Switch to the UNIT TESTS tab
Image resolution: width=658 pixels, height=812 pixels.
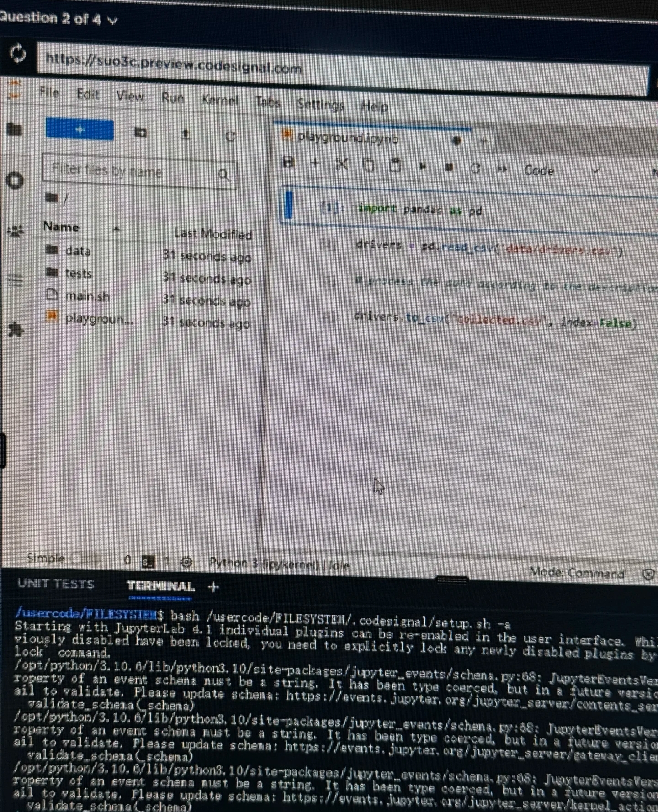click(x=56, y=584)
